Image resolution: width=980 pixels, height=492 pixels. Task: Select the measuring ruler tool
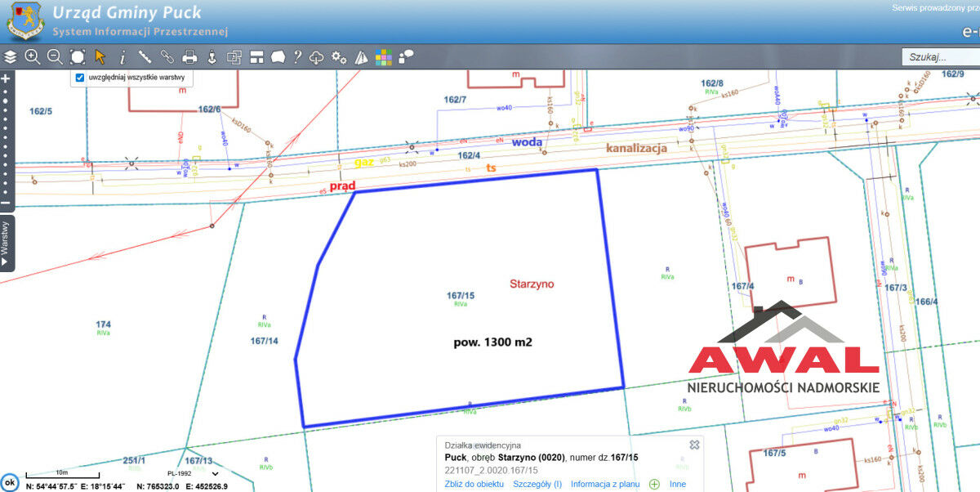pyautogui.click(x=145, y=56)
